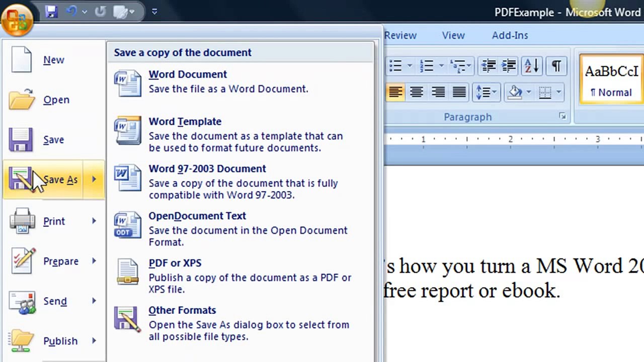Select New from the Office menu
This screenshot has height=362, width=644.
tap(53, 60)
